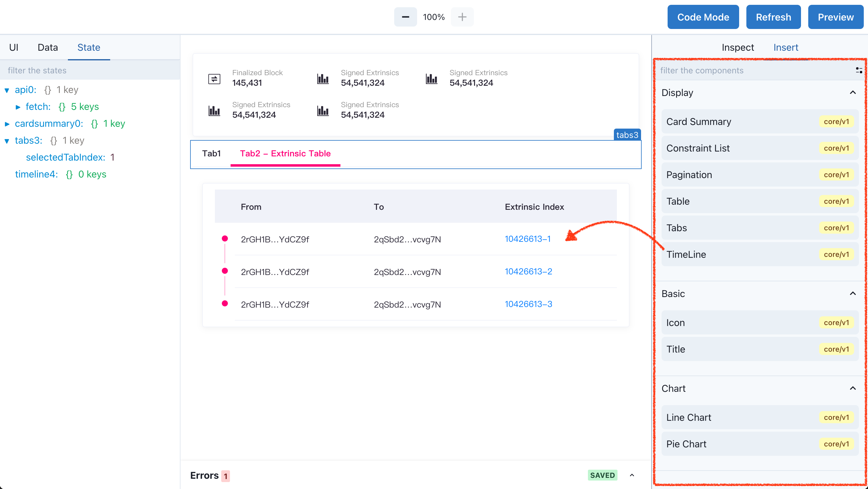Open extrinsic link 10426613-3
The width and height of the screenshot is (868, 489).
pyautogui.click(x=528, y=304)
